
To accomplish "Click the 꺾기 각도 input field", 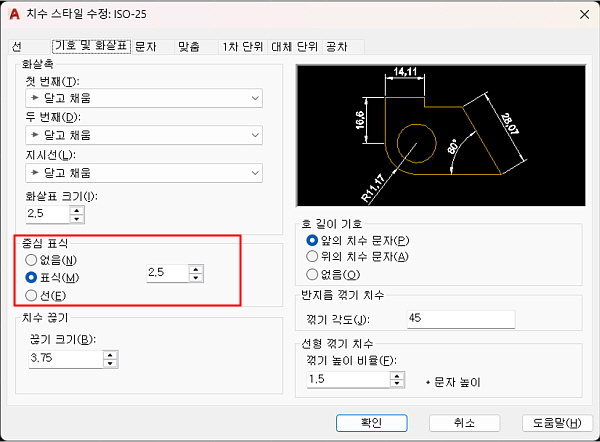I will point(461,319).
